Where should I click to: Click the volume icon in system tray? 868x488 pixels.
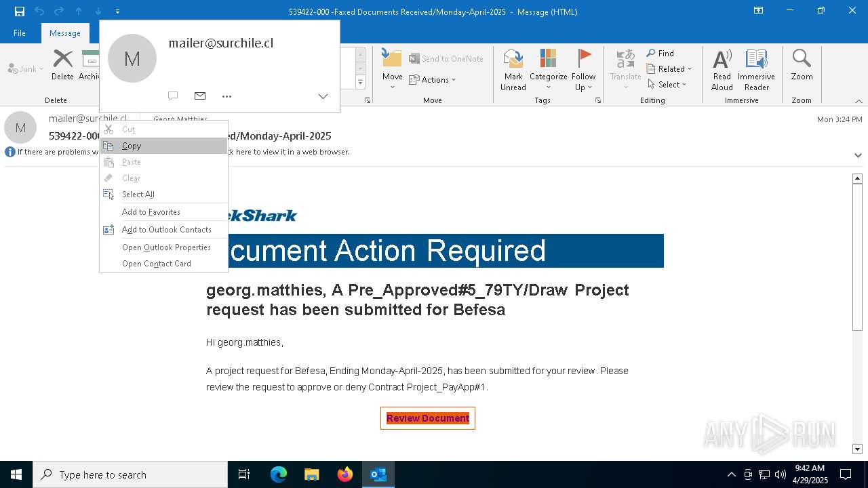[781, 474]
